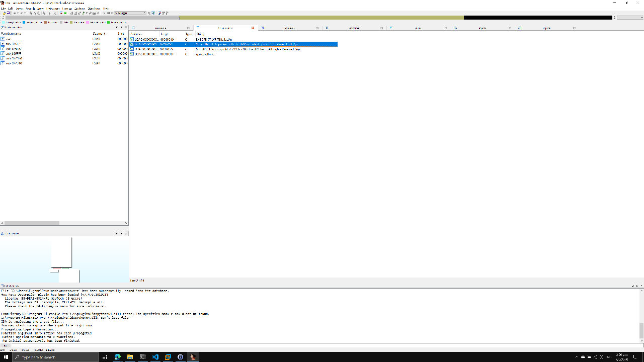Start the process with green play icon
Screen dimensions: 644x362
click(104, 13)
